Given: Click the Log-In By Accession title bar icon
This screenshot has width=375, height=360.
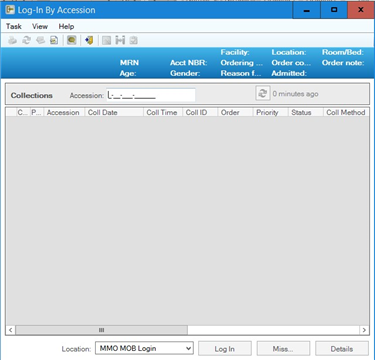Looking at the screenshot, I should coord(10,10).
